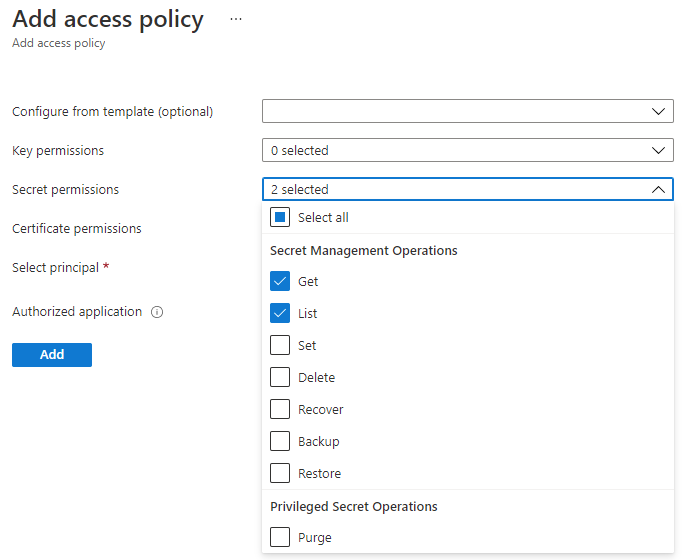Uncheck the List secret permission

click(x=280, y=313)
